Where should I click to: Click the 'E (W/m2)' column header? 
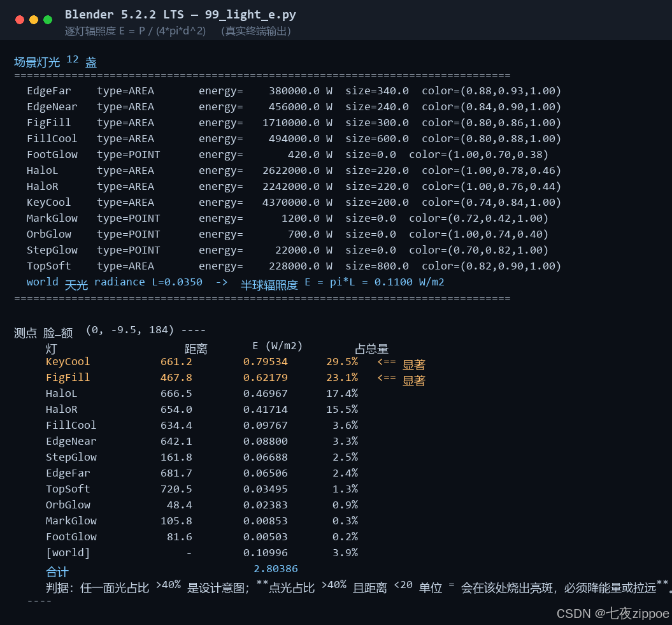277,346
